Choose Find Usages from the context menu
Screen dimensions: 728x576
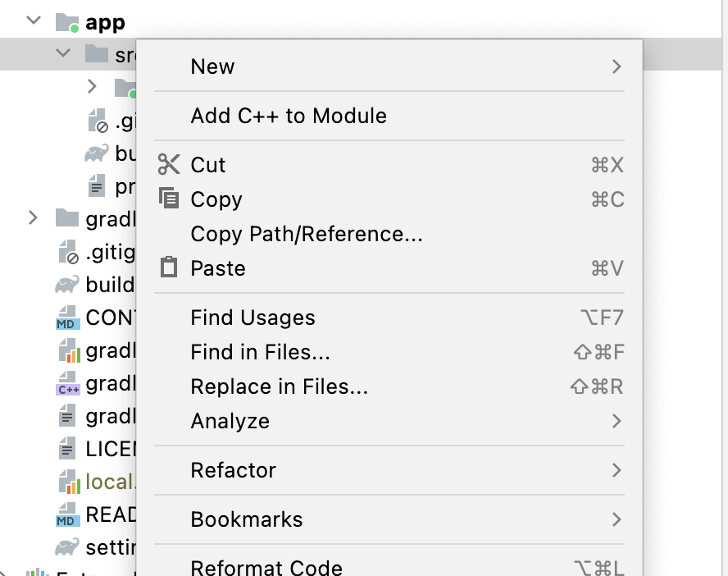click(253, 318)
